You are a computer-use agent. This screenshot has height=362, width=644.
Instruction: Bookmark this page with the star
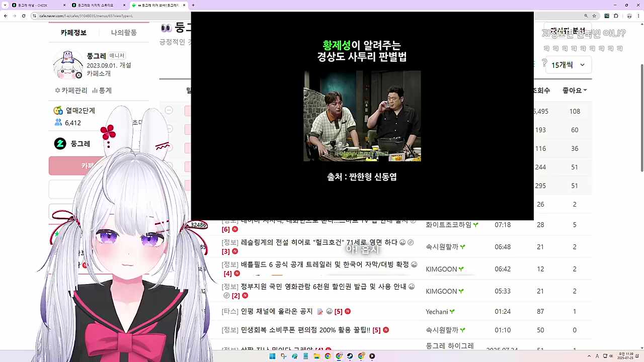[594, 16]
